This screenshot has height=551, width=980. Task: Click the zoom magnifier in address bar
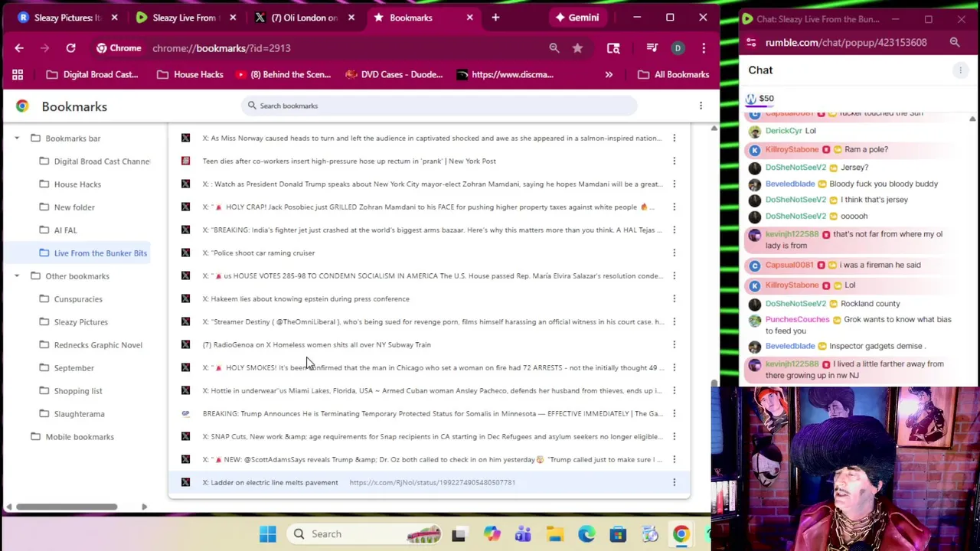click(x=554, y=48)
